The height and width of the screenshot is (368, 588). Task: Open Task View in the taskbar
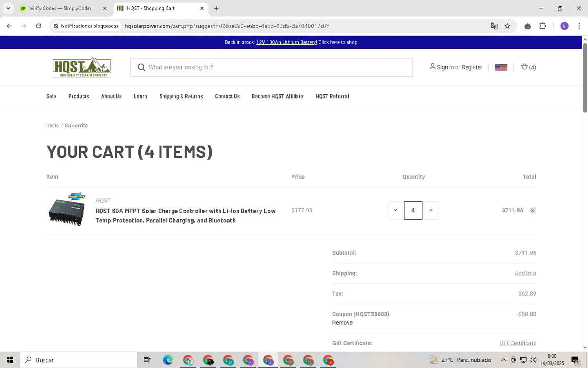click(147, 360)
